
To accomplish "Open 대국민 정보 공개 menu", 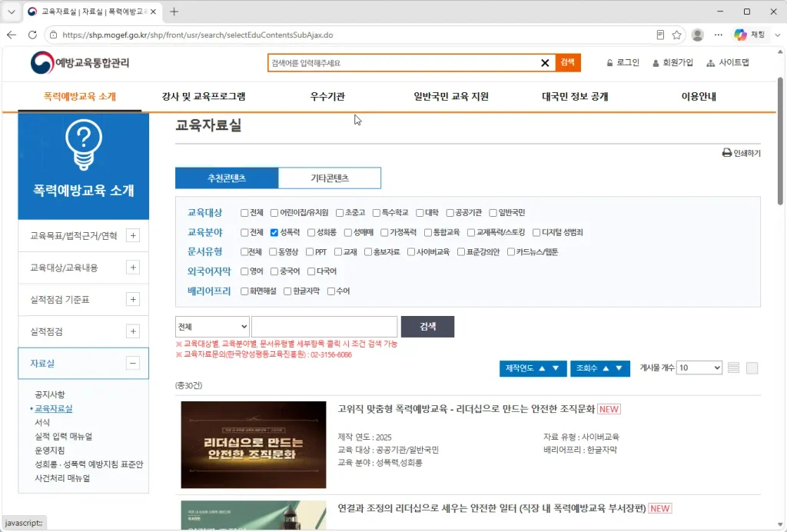I will (x=575, y=96).
